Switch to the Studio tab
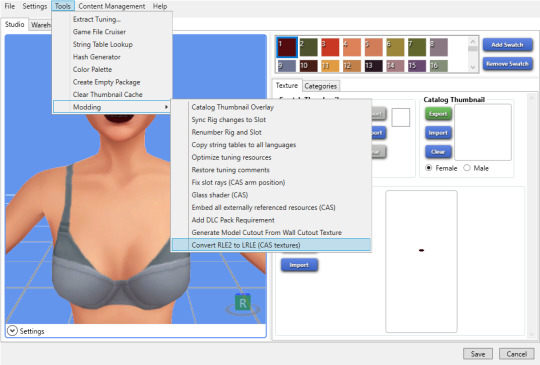Screen dimensions: 540x365 pos(14,24)
